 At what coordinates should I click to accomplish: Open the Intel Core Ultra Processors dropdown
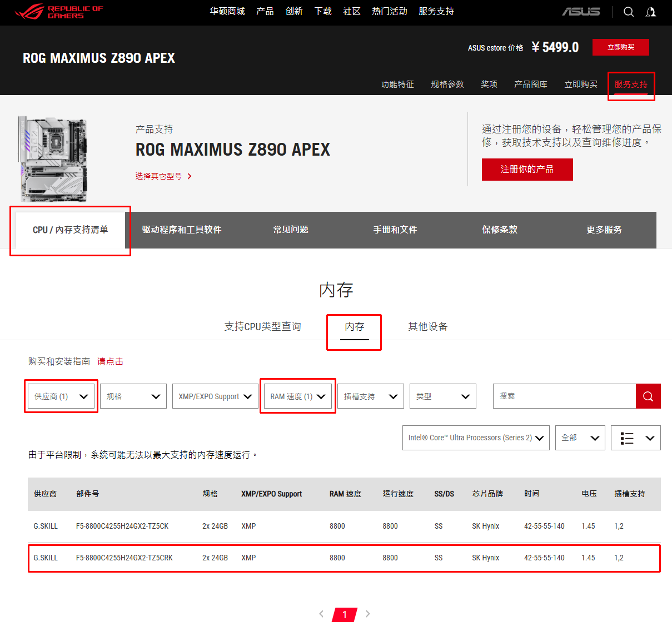coord(475,438)
